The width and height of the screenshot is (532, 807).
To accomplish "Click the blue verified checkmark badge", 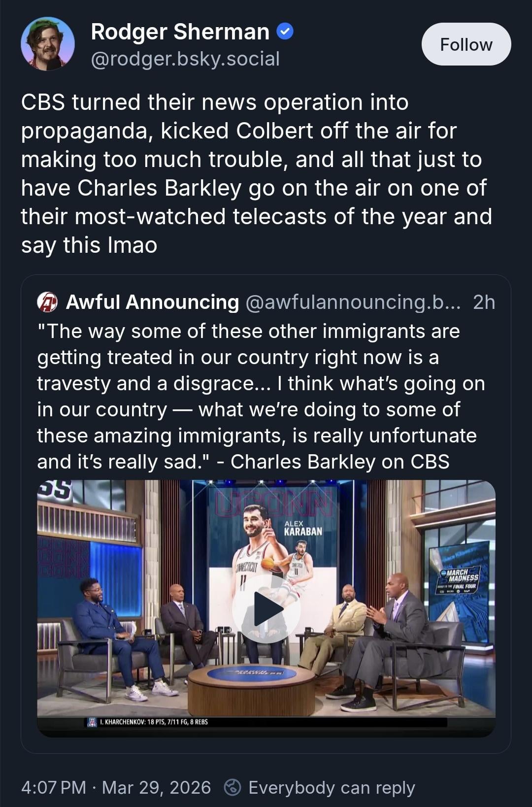I will (285, 32).
